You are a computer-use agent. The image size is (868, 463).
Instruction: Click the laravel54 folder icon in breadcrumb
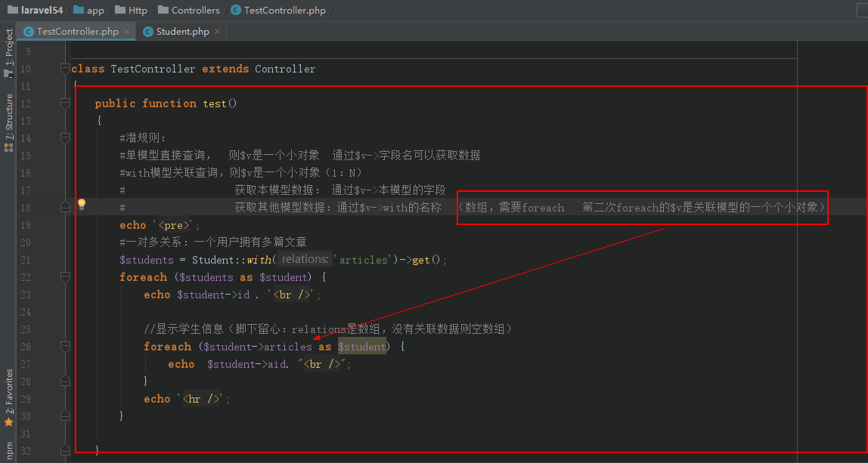point(13,10)
